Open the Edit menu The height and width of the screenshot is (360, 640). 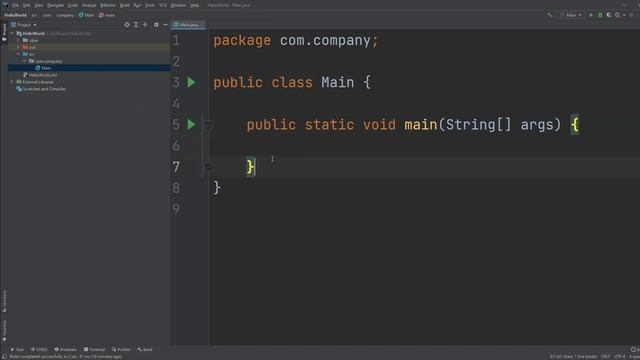27,5
